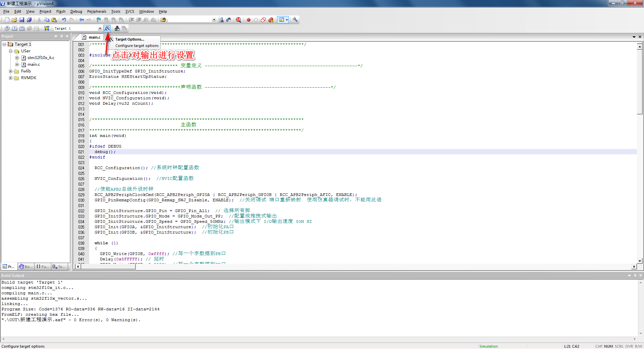Collapse the USer group folder
This screenshot has width=644, height=349.
pos(10,51)
